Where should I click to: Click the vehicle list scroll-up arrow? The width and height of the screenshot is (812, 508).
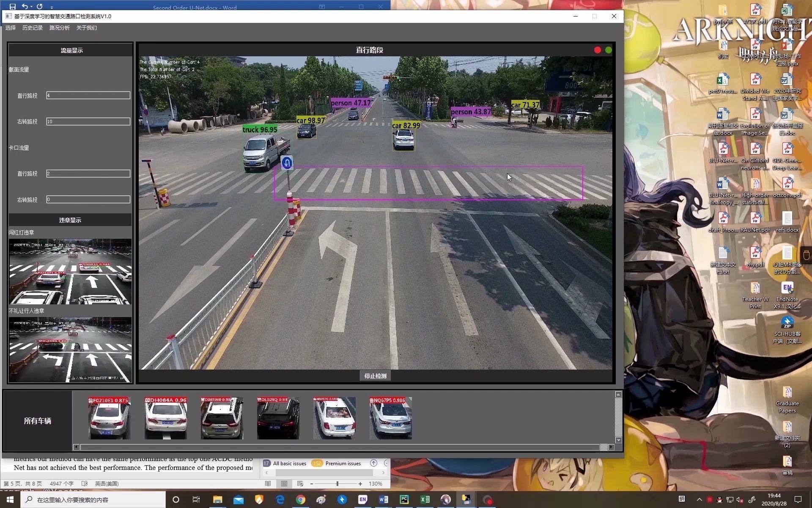click(x=618, y=395)
